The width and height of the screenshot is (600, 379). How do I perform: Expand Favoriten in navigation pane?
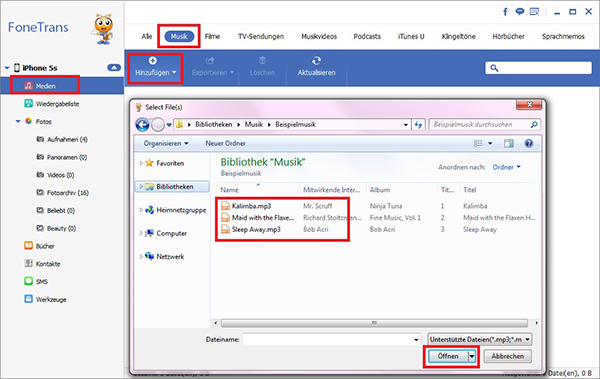141,163
